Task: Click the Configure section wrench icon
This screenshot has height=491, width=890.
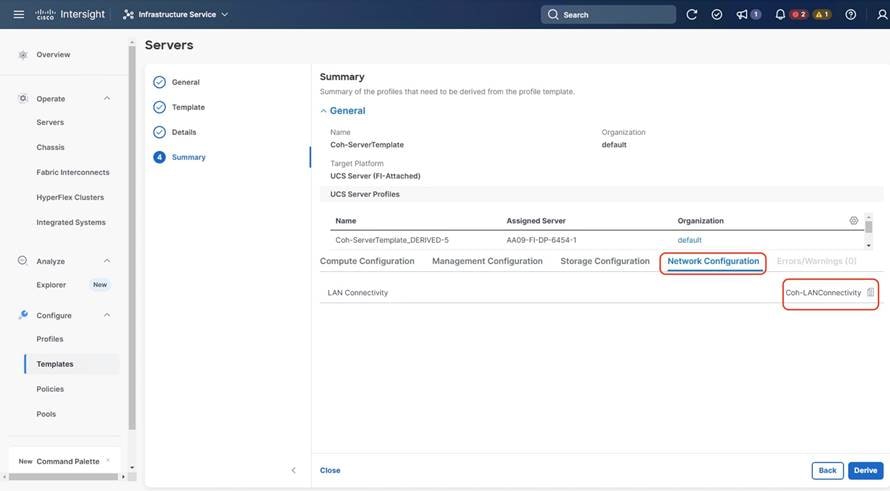Action: coord(23,314)
